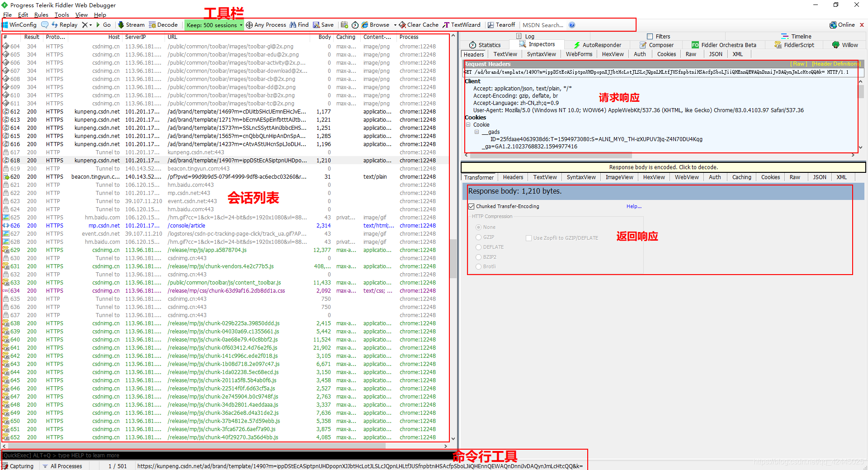Click Browse to launch the browser
This screenshot has height=470, width=868.
376,25
